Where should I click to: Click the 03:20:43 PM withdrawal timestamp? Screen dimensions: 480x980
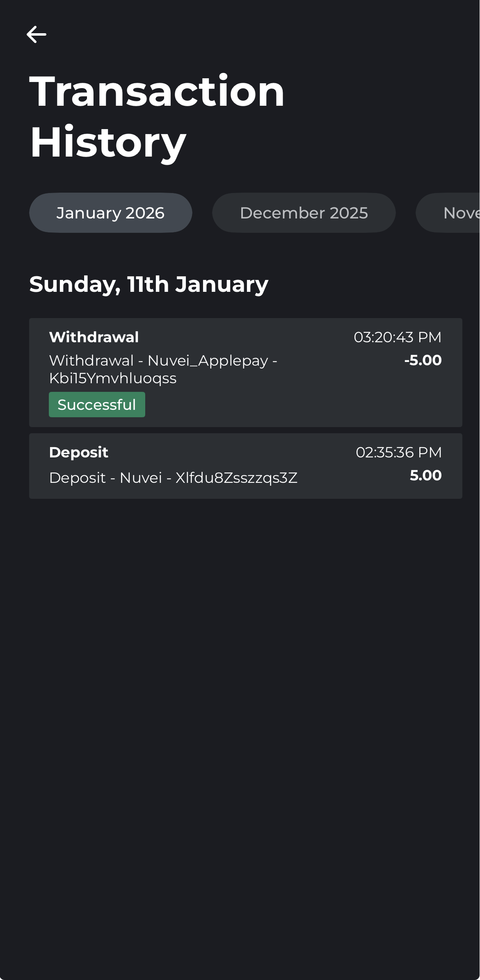[397, 337]
